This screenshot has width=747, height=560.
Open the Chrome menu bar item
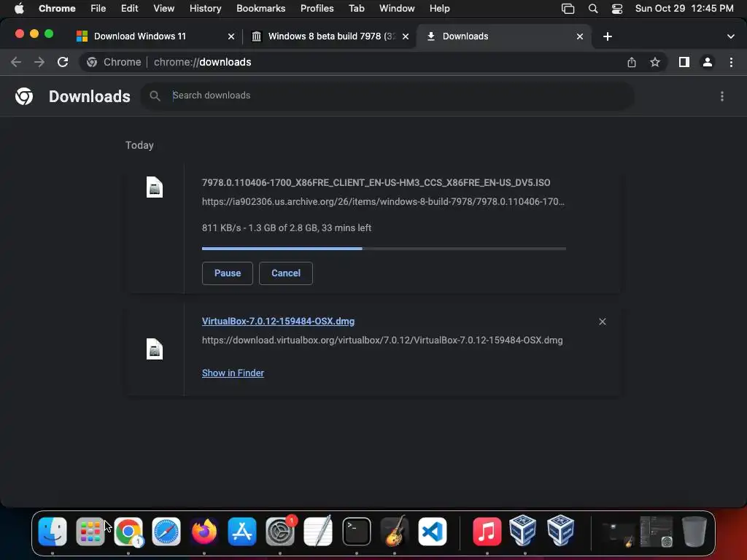57,8
